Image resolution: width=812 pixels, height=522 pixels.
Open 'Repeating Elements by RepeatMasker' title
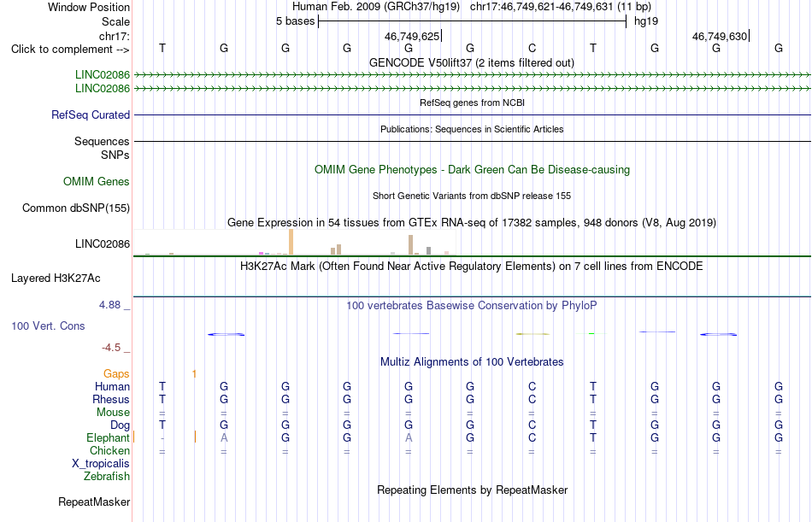[472, 490]
